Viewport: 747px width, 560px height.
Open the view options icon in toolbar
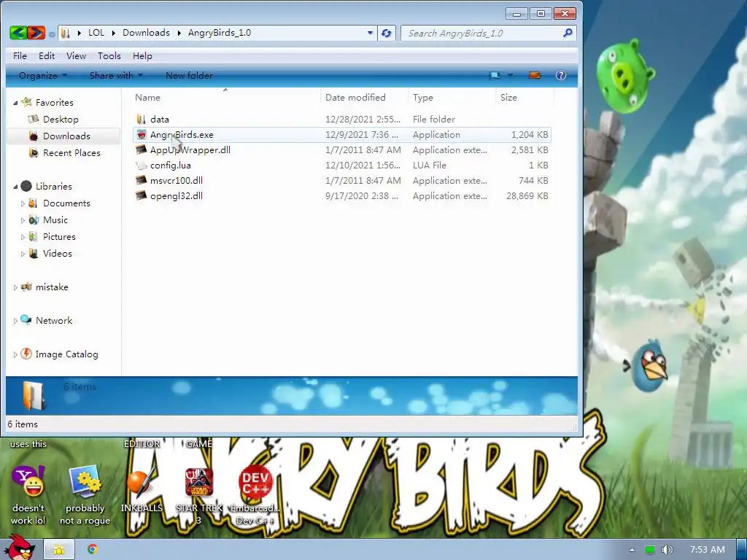click(495, 75)
